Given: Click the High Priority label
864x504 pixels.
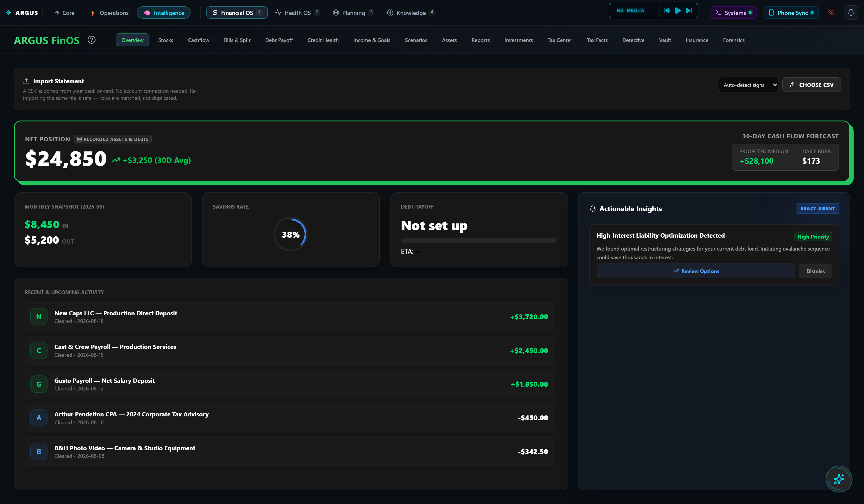Looking at the screenshot, I should (x=813, y=237).
